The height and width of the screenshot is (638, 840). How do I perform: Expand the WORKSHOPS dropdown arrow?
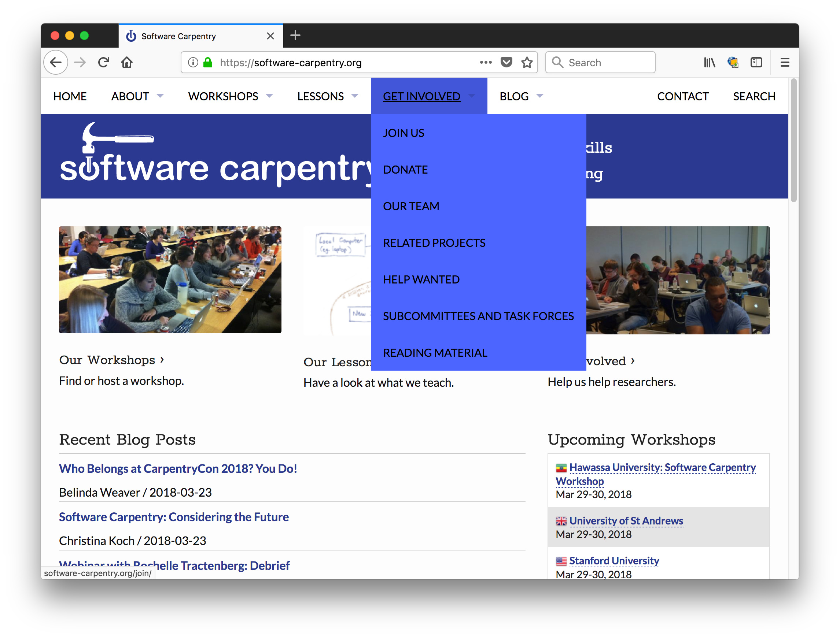pyautogui.click(x=269, y=96)
